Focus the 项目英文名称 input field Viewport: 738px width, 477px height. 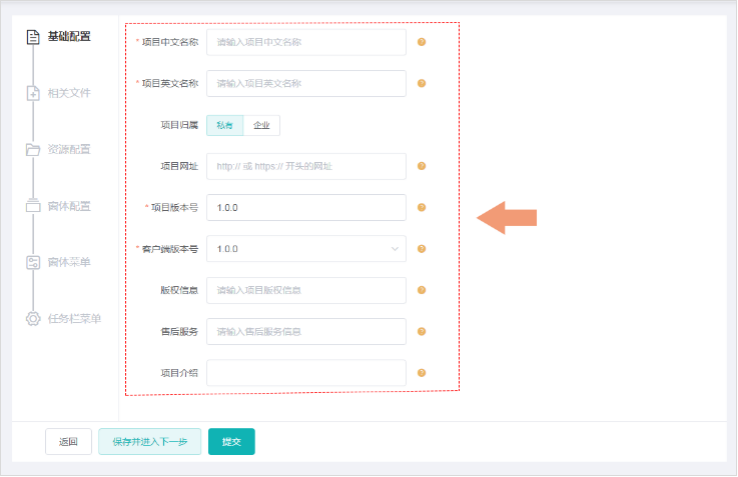(306, 83)
